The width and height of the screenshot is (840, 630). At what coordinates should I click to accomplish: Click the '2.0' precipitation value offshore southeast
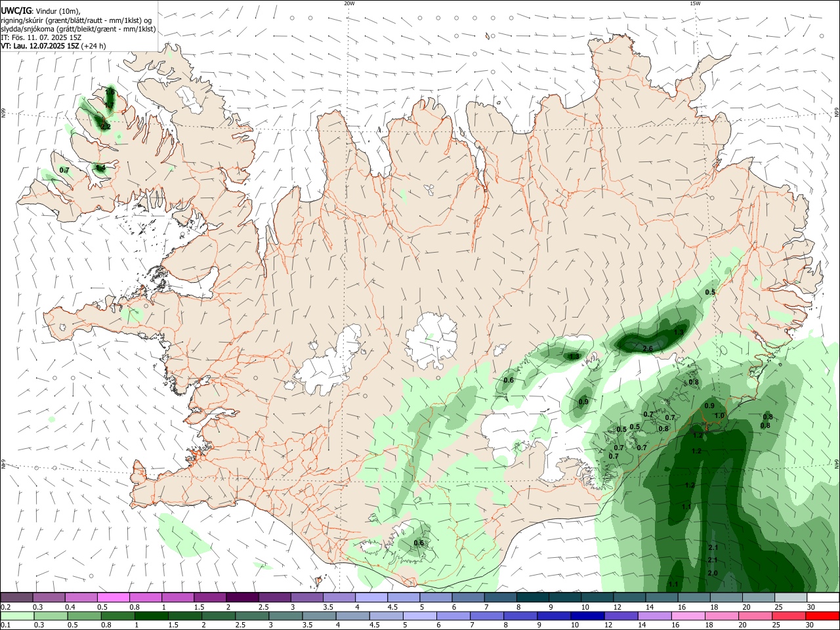pyautogui.click(x=713, y=573)
